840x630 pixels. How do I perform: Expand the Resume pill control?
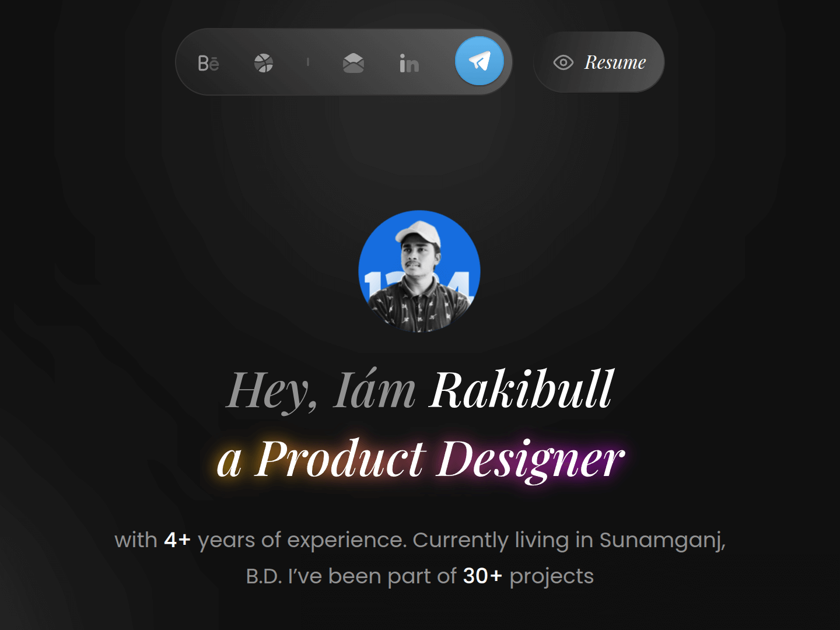[598, 62]
